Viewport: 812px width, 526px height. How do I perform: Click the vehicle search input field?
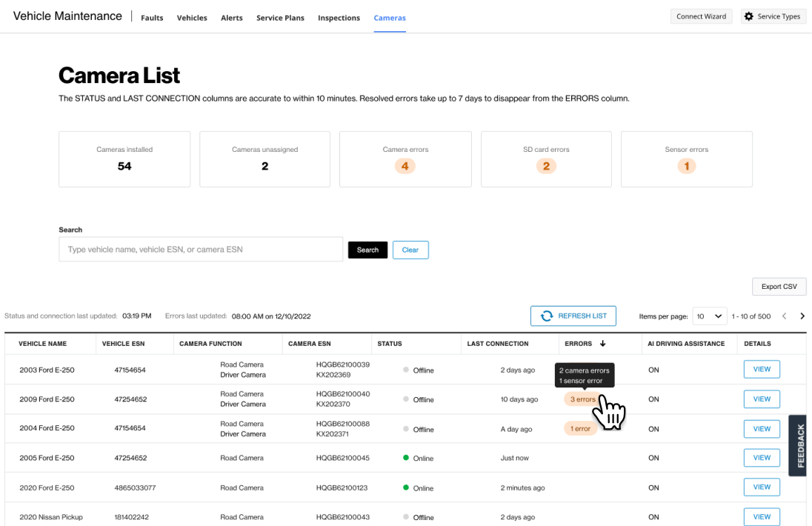tap(200, 249)
